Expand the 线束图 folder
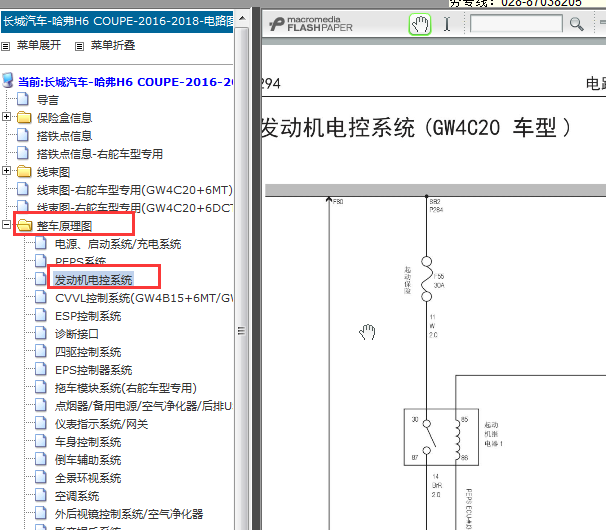Image resolution: width=606 pixels, height=530 pixels. point(6,170)
